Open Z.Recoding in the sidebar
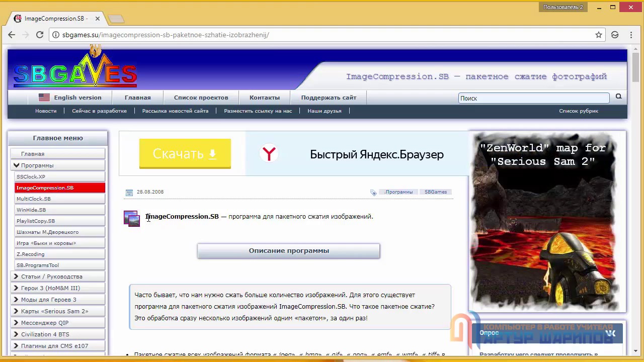644x362 pixels. point(60,254)
